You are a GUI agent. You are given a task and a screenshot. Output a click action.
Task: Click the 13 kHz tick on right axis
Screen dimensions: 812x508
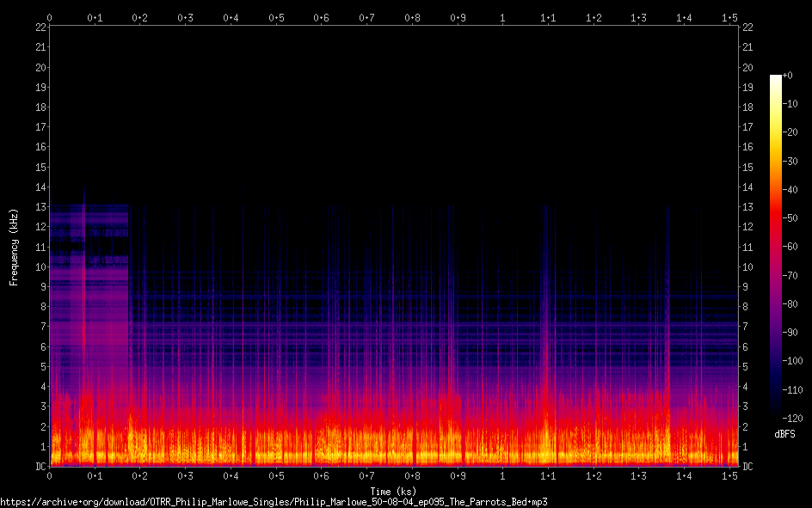pyautogui.click(x=747, y=207)
